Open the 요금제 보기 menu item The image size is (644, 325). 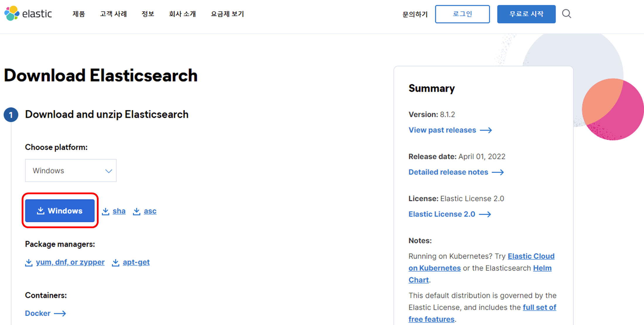(x=227, y=14)
